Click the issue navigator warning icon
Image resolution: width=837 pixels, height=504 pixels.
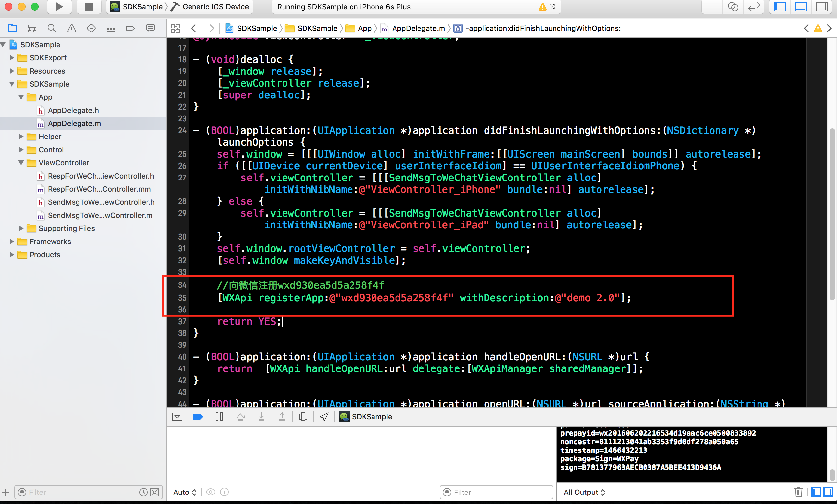[72, 28]
